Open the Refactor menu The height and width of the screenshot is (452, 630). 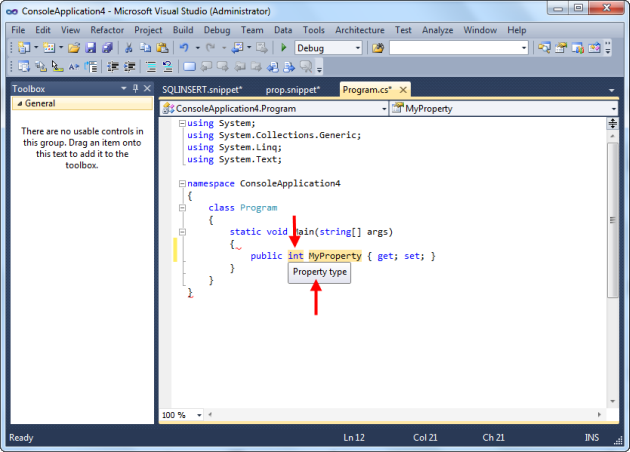tap(107, 30)
